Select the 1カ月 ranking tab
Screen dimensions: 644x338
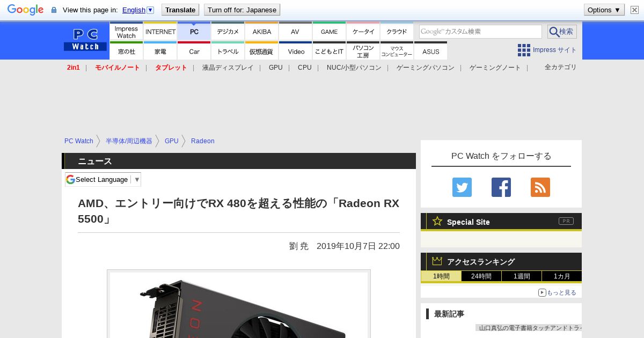click(x=562, y=276)
